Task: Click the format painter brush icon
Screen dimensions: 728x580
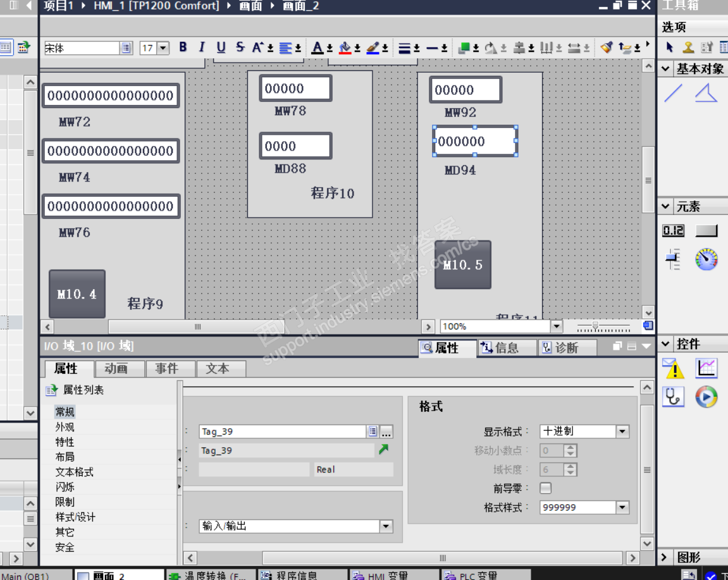Action: click(x=607, y=47)
